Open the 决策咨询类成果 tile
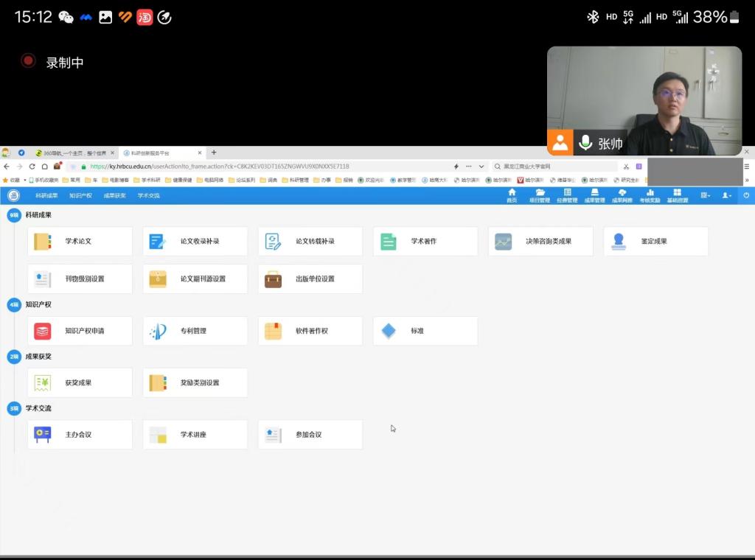 pos(540,242)
